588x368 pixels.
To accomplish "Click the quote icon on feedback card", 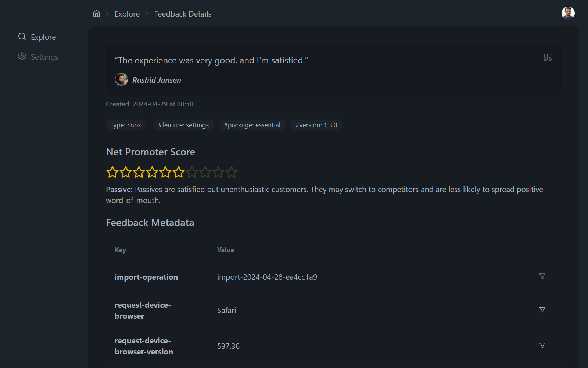I will coord(548,57).
